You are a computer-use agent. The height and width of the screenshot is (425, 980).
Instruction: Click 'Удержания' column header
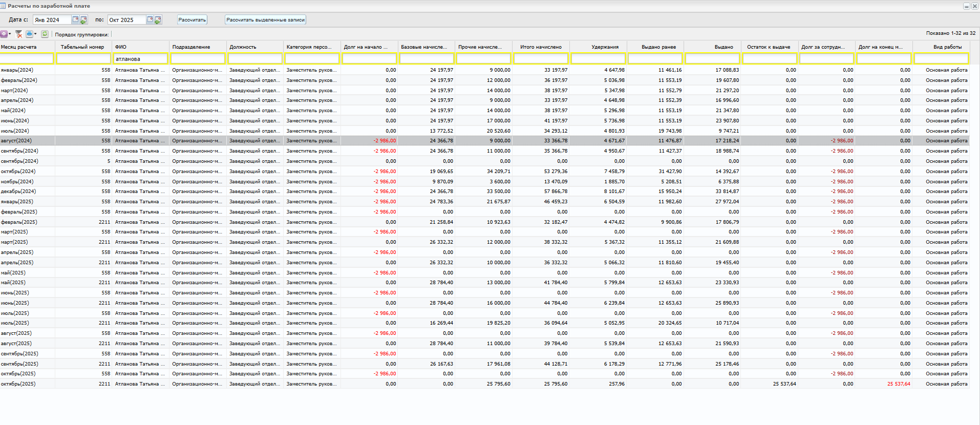(x=605, y=47)
